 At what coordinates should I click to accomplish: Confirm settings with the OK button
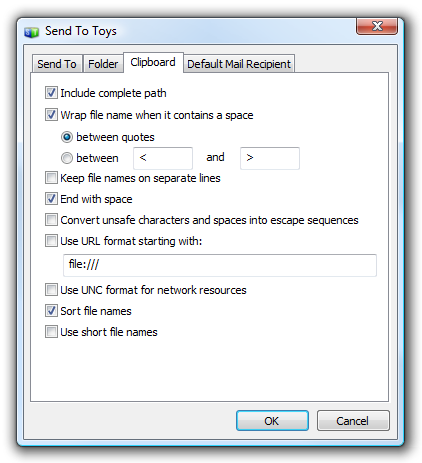pos(272,421)
